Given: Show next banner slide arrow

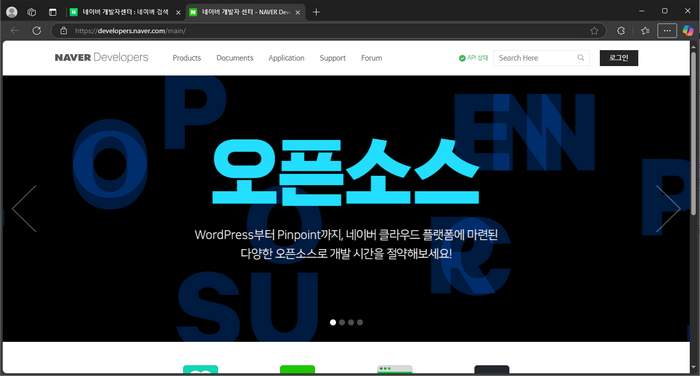Looking at the screenshot, I should (668, 209).
